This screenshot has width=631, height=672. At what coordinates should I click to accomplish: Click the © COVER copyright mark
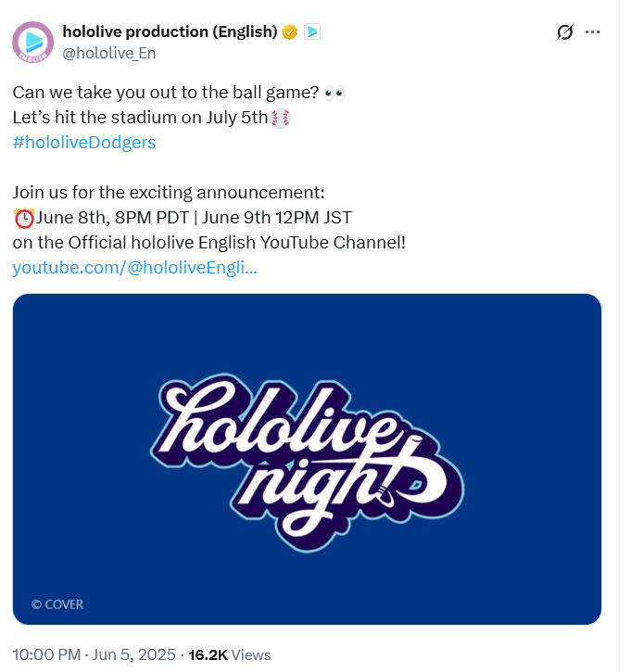(x=57, y=604)
